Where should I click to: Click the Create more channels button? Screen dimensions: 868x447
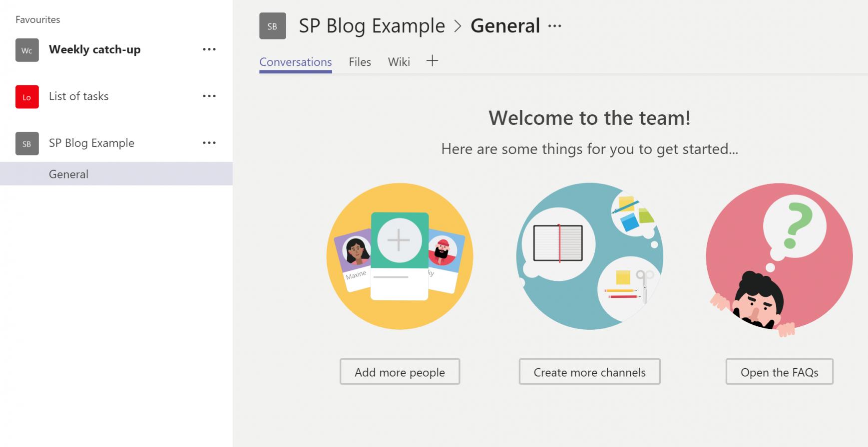[589, 372]
